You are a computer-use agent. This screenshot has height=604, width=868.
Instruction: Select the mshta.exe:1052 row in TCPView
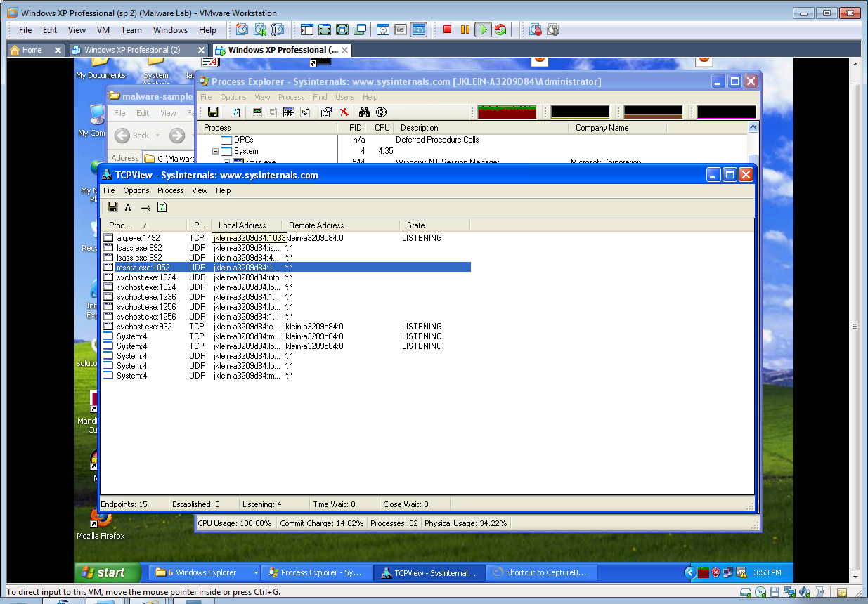click(x=287, y=268)
